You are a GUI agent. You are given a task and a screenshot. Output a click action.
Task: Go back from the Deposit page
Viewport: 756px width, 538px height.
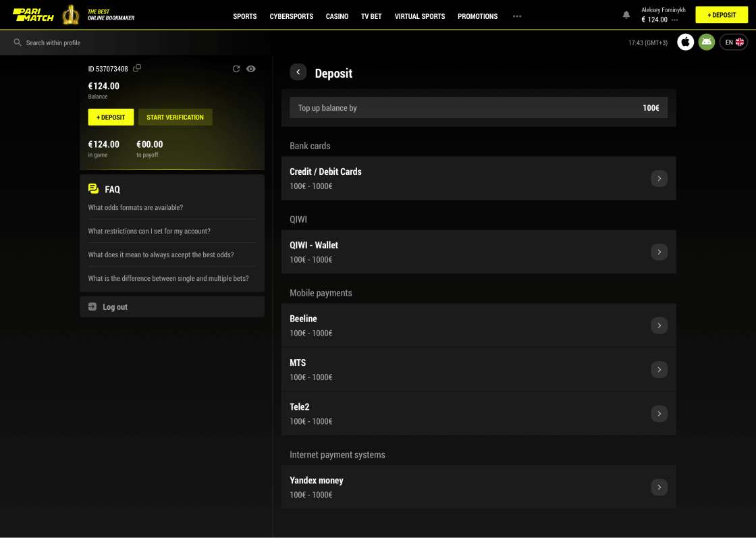point(298,72)
